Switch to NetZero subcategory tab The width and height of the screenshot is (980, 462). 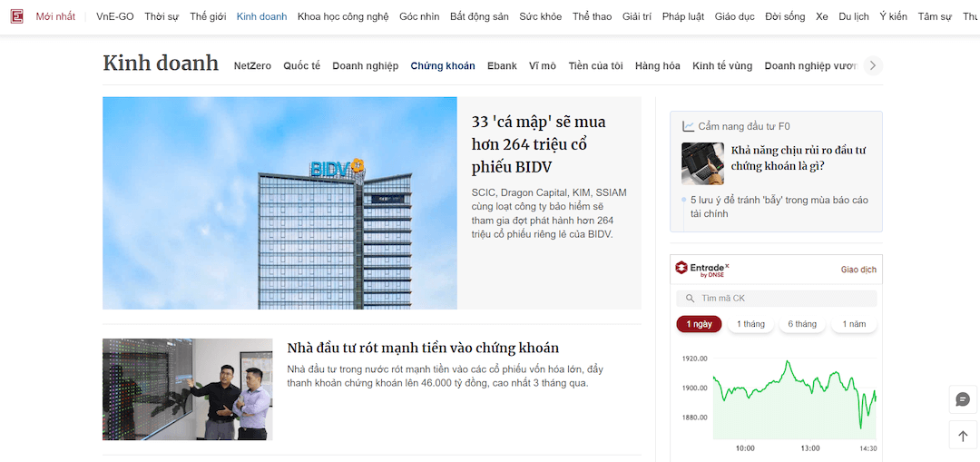[252, 65]
